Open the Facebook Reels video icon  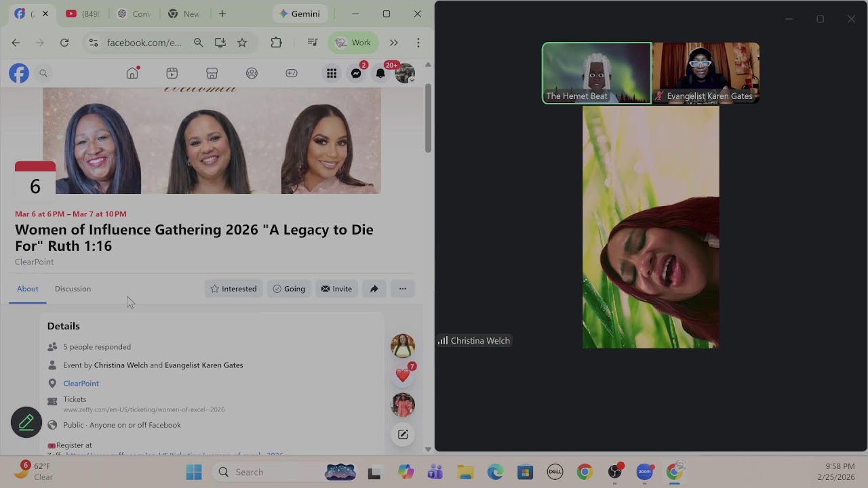pyautogui.click(x=172, y=73)
